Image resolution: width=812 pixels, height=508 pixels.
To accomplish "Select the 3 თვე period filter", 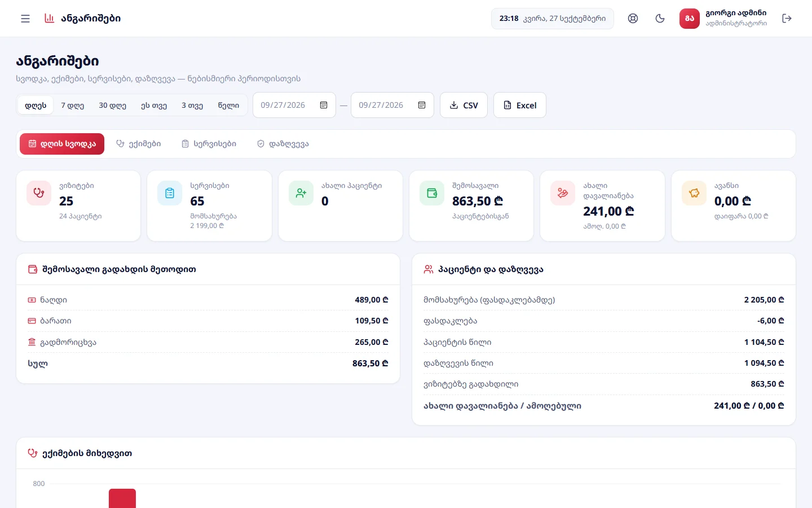I will 192,105.
